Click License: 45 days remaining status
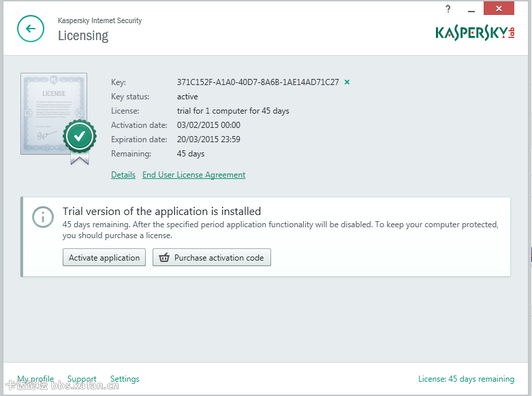 [x=466, y=379]
